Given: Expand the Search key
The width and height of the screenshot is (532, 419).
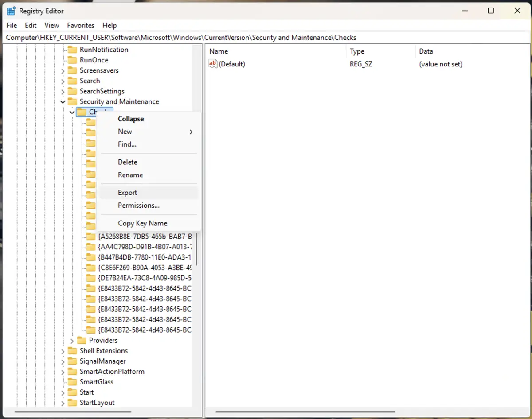Looking at the screenshot, I should (x=63, y=81).
